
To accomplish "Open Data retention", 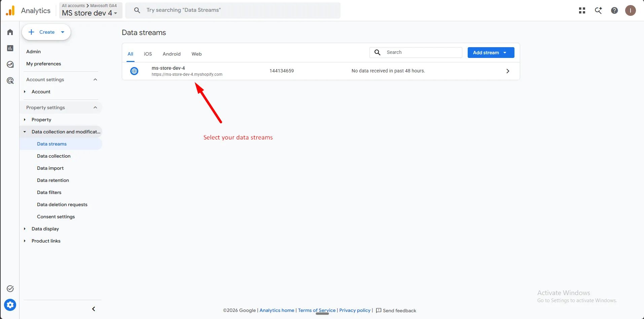I will coord(53,180).
